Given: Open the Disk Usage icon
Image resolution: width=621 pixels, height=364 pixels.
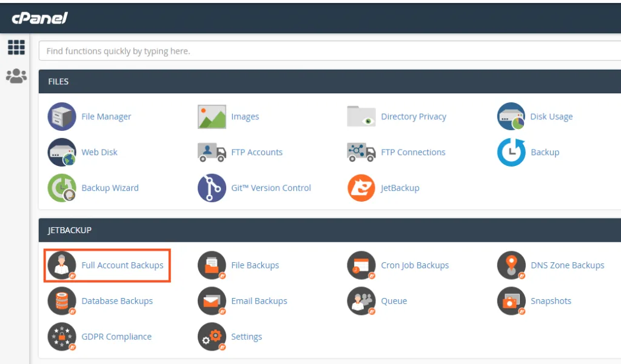Looking at the screenshot, I should pyautogui.click(x=511, y=116).
